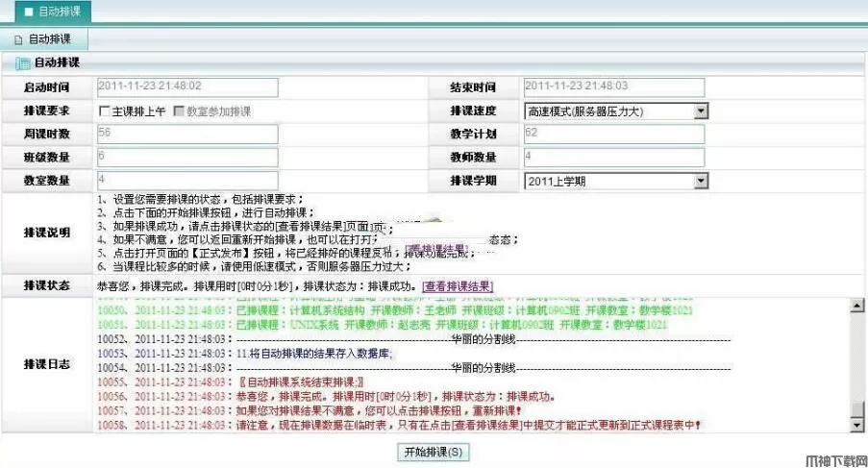Click the 排课日志 row label
Viewport: 868px width, 468px height.
click(46, 364)
